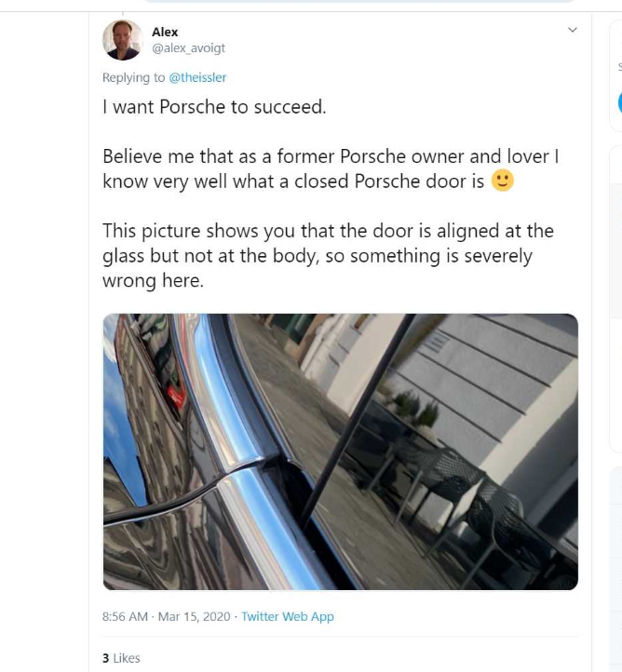This screenshot has height=672, width=622.
Task: Click the 'I want Porsche to succeed.' sentence
Action: [214, 107]
